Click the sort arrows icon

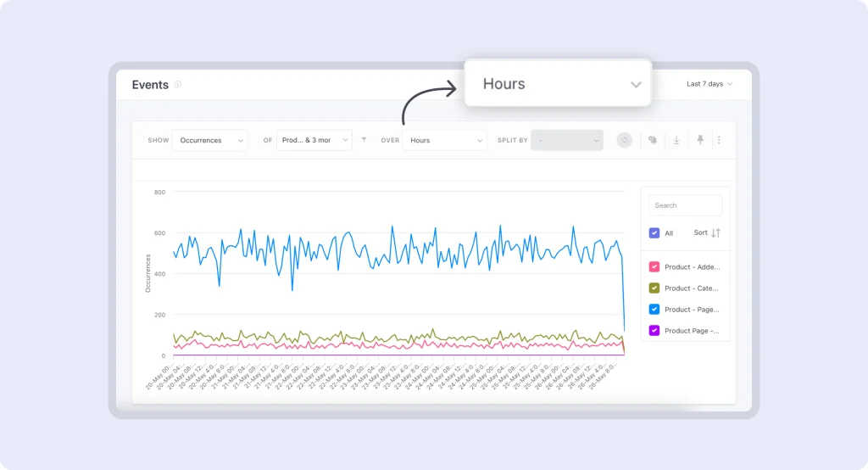715,232
